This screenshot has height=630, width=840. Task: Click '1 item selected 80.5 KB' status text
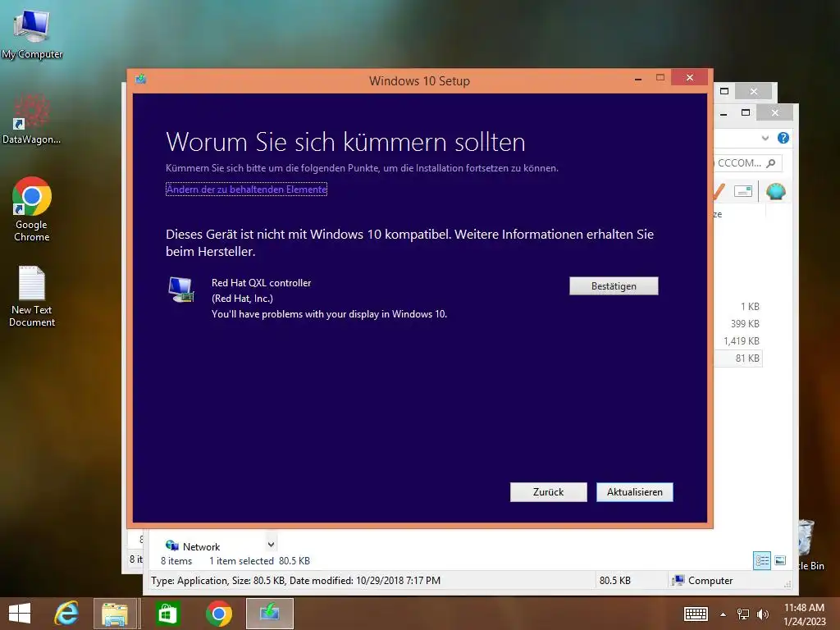tap(259, 561)
